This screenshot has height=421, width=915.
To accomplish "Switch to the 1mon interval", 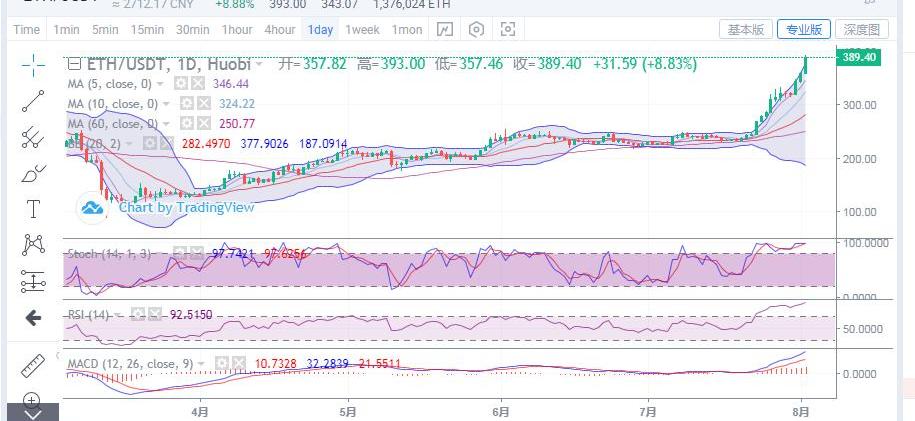I will pyautogui.click(x=407, y=29).
